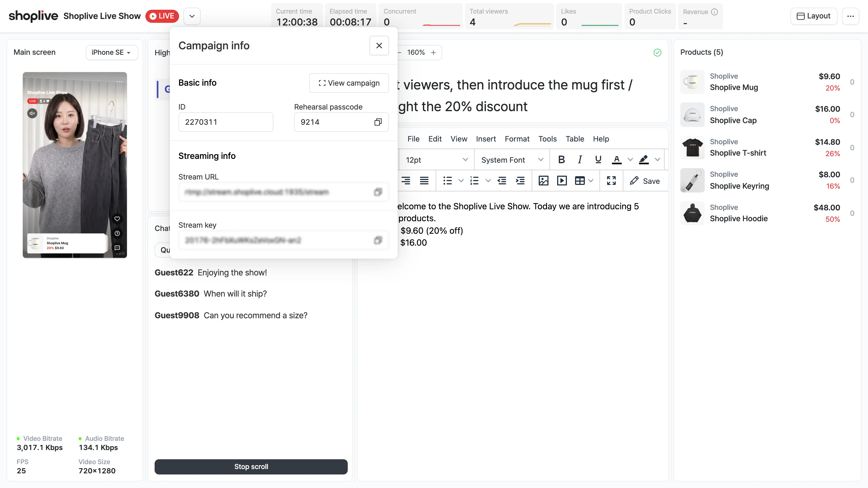Expand numbered list style options
868x488 pixels.
[x=488, y=181]
